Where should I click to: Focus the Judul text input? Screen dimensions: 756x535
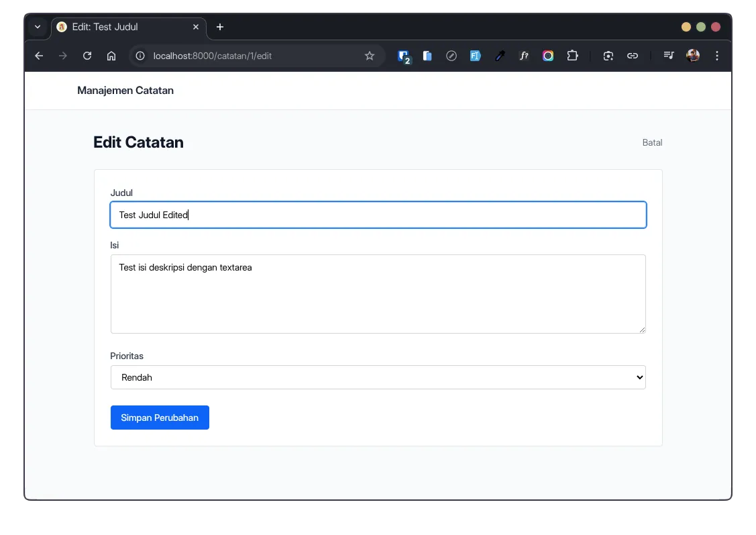[x=378, y=214]
